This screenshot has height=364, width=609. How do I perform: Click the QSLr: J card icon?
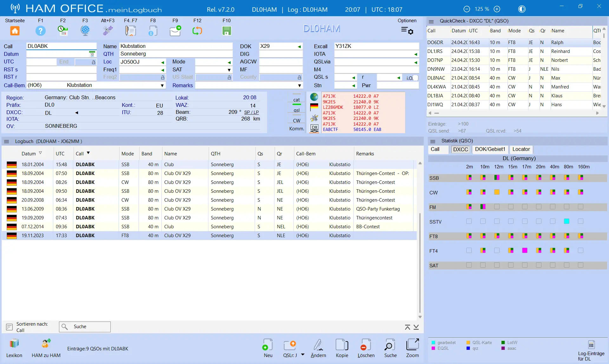point(290,345)
